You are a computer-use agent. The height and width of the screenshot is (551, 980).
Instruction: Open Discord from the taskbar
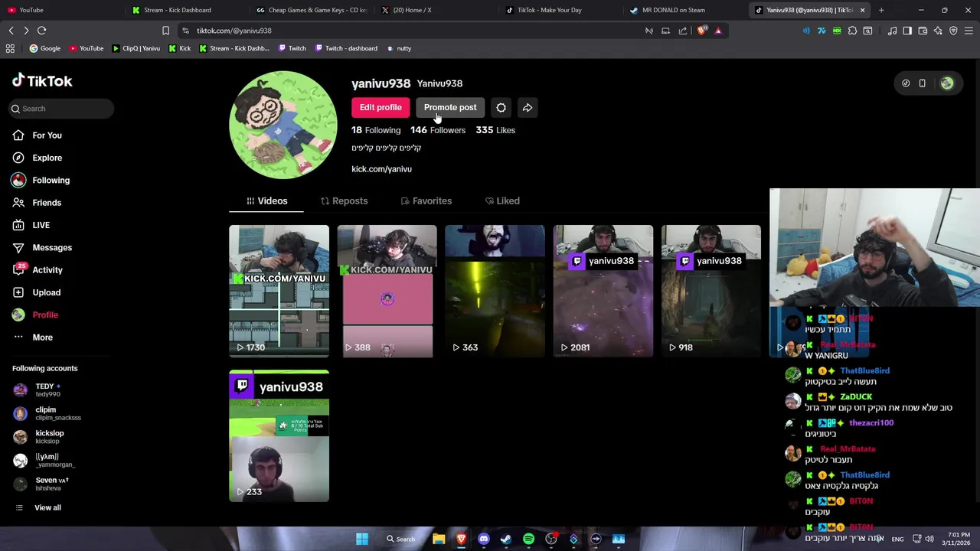point(483,539)
